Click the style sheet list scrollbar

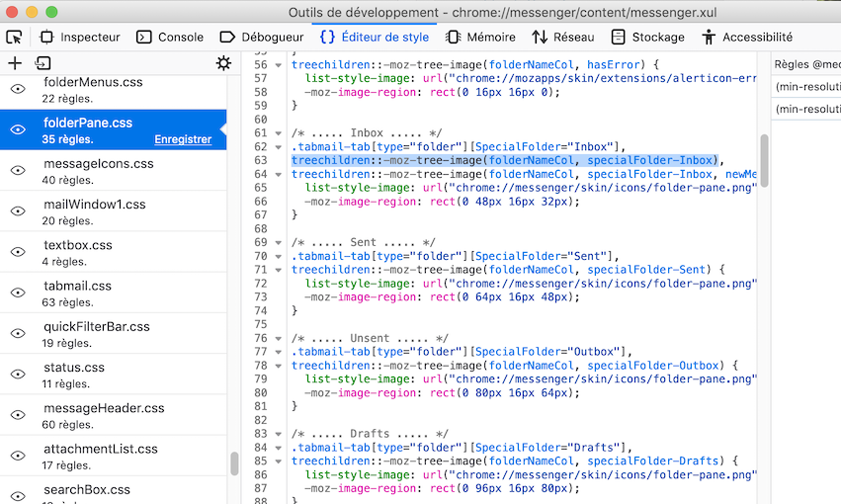pyautogui.click(x=234, y=462)
